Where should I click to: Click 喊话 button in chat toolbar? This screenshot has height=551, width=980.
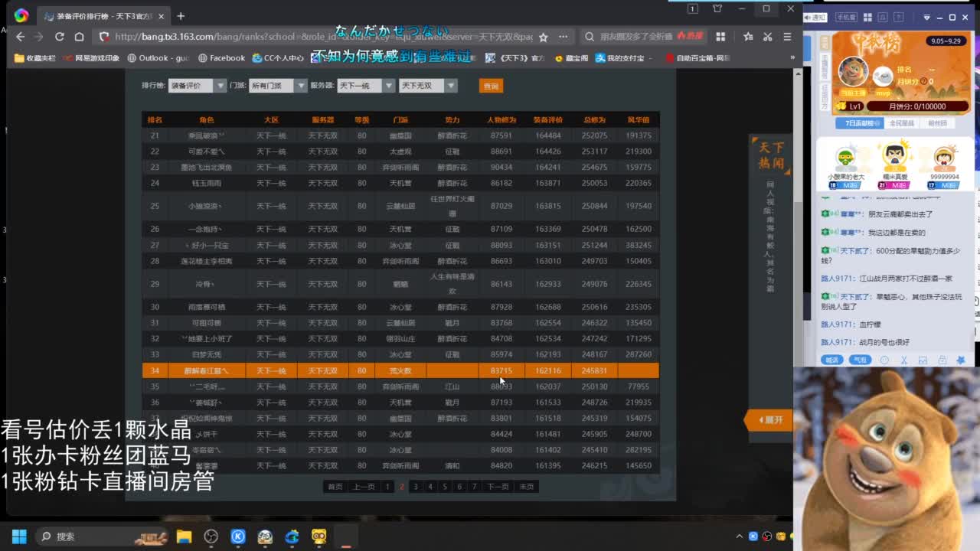pyautogui.click(x=832, y=360)
